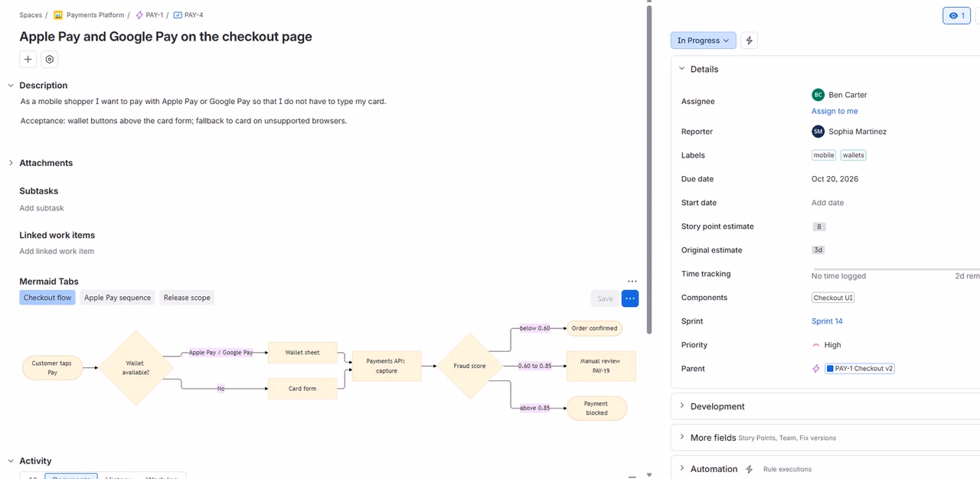Image resolution: width=980 pixels, height=479 pixels.
Task: Collapse the Activity section chevron
Action: tap(11, 461)
